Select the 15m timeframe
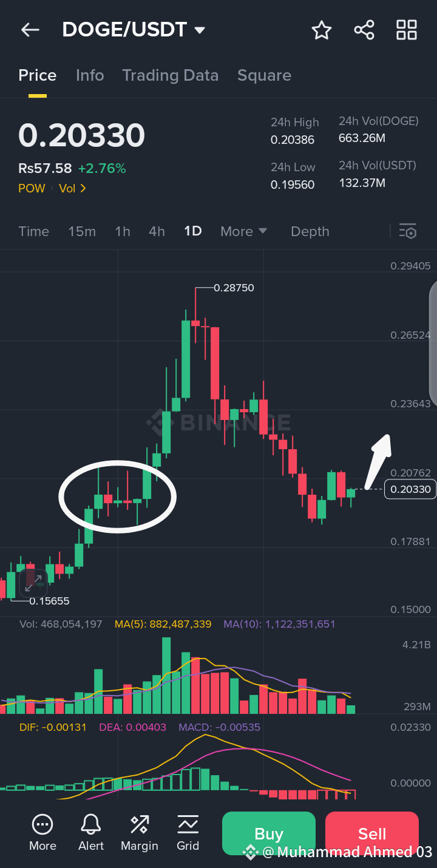 point(82,231)
